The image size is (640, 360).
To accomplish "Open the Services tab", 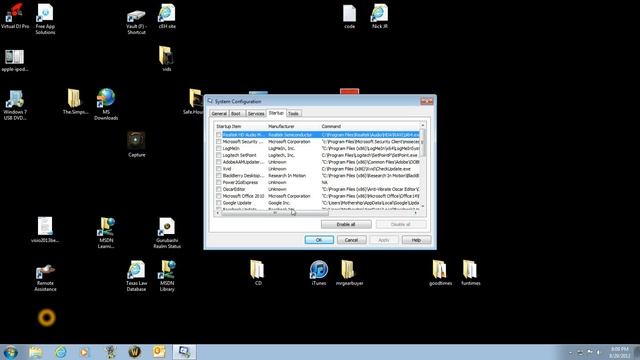I will 256,113.
